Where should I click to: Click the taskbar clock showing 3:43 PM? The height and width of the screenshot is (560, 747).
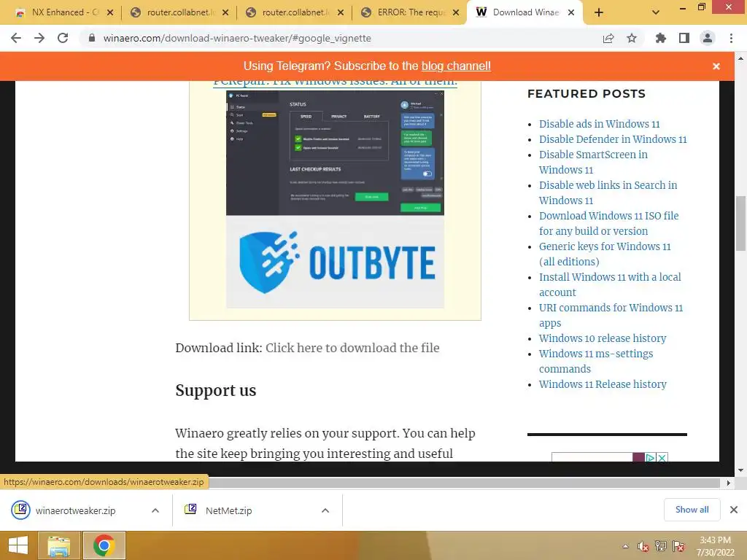pyautogui.click(x=715, y=546)
